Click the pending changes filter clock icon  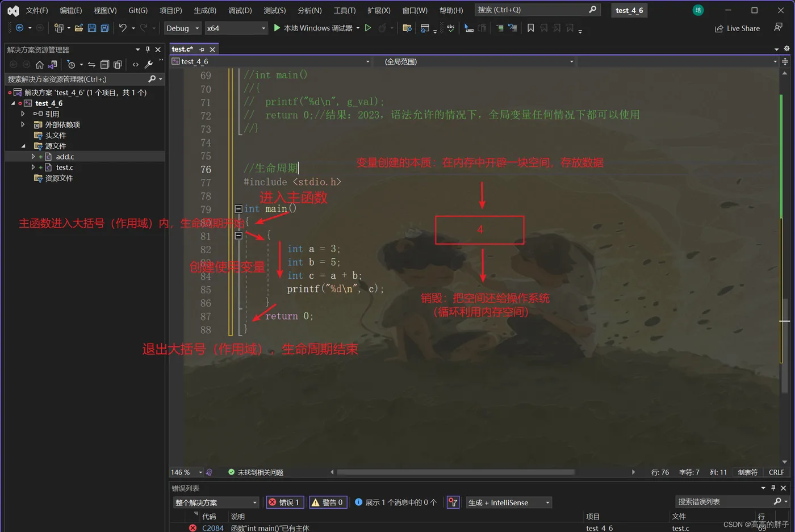[71, 65]
